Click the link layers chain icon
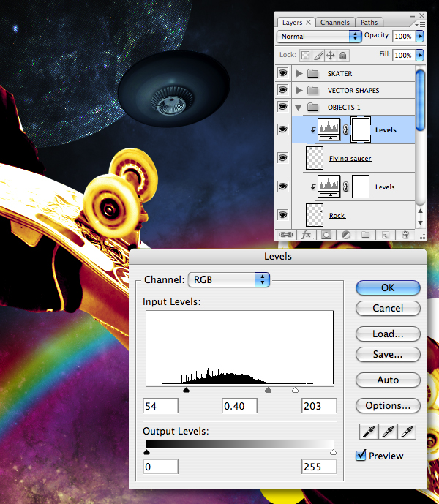This screenshot has height=504, width=439. tap(285, 235)
